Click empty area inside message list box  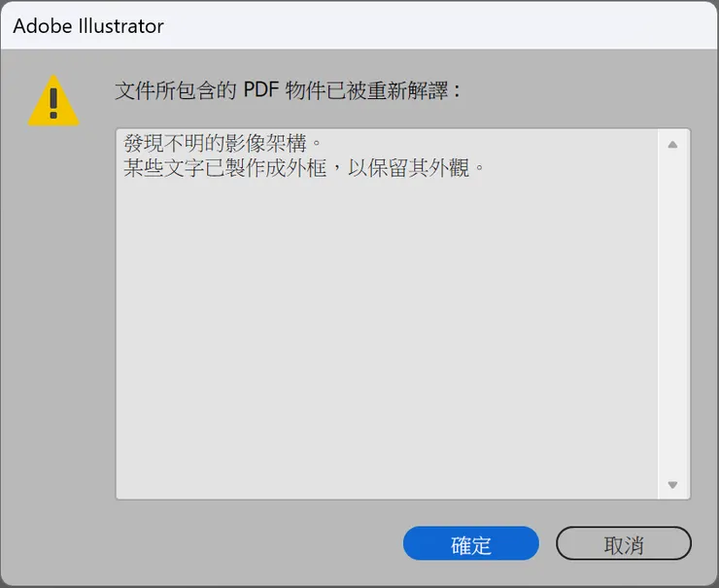coord(389,340)
